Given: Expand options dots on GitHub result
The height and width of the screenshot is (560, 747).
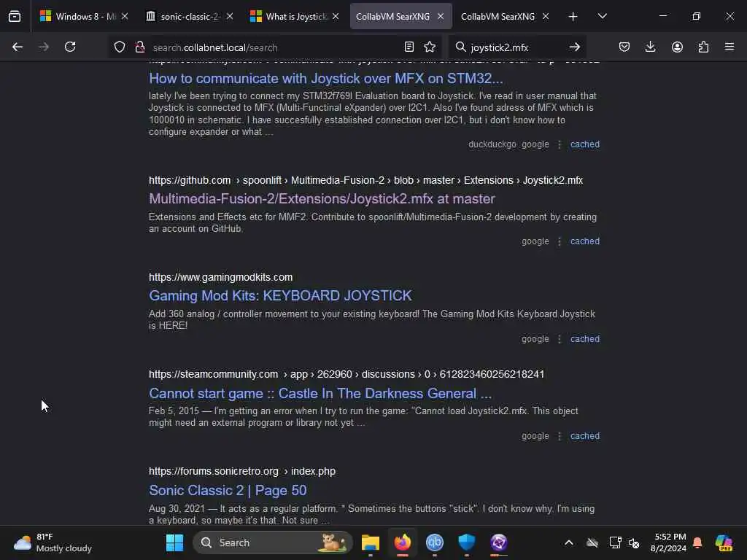Looking at the screenshot, I should point(560,241).
